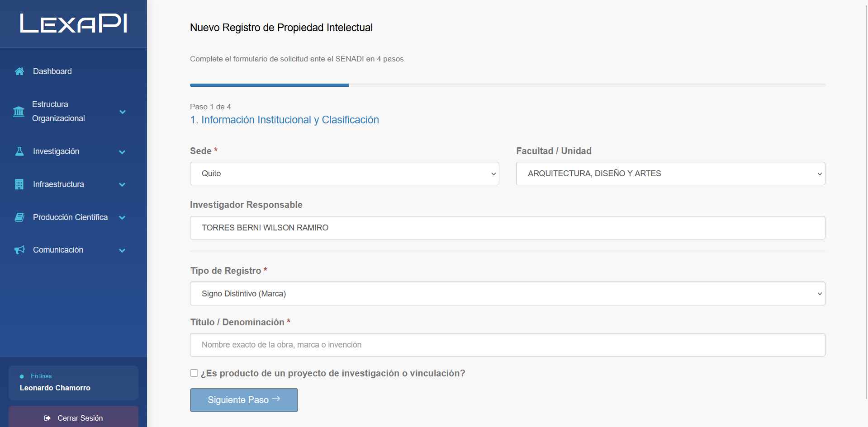Open the Sede dropdown
868x427 pixels.
click(x=344, y=174)
